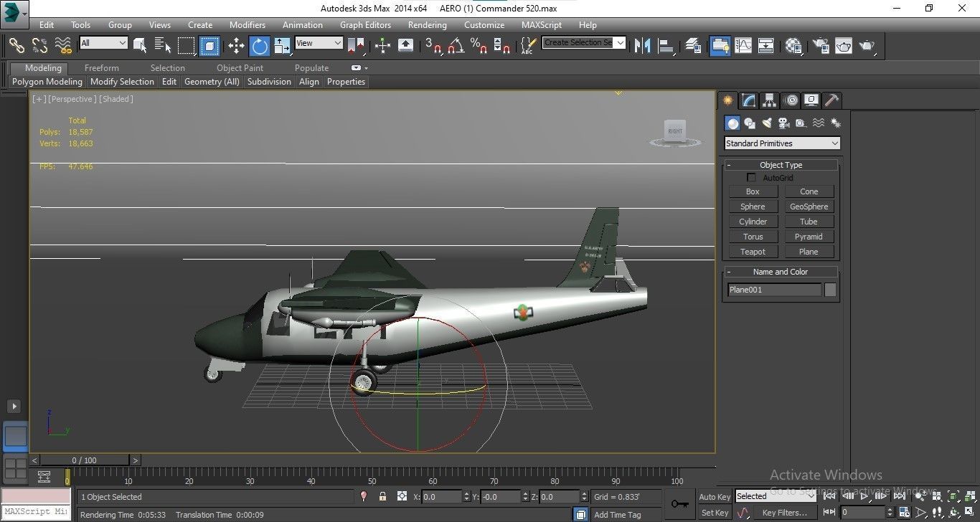This screenshot has width=980, height=522.
Task: Click the Key Filters button
Action: (785, 513)
